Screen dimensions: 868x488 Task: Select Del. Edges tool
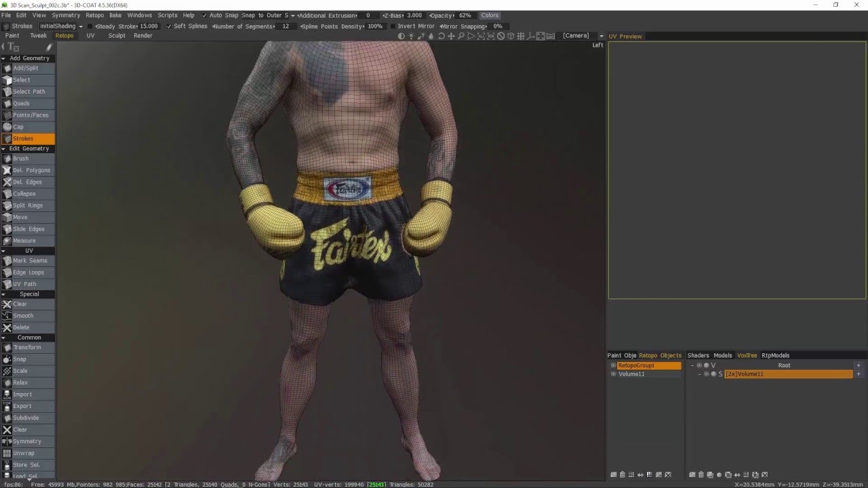click(x=28, y=182)
